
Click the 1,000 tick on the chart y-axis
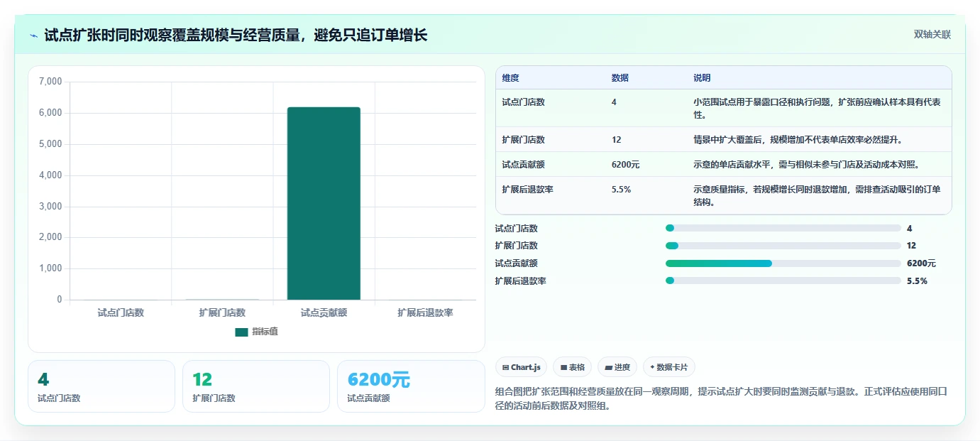click(x=50, y=268)
